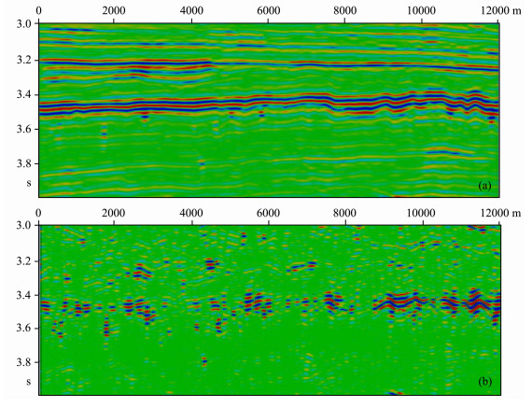Click the 3.0 time label beside panel (b)
This screenshot has width=532, height=407.
pos(23,225)
